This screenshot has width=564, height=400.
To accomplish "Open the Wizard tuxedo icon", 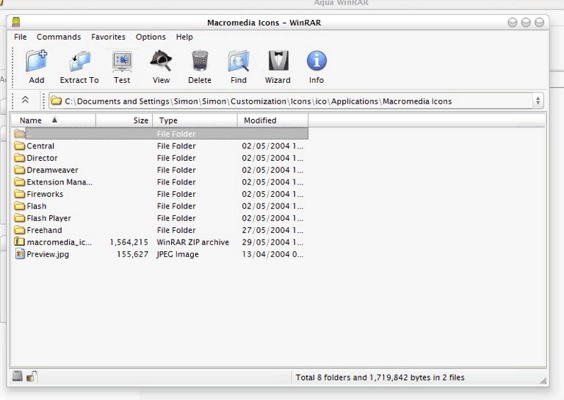I will coord(278,60).
